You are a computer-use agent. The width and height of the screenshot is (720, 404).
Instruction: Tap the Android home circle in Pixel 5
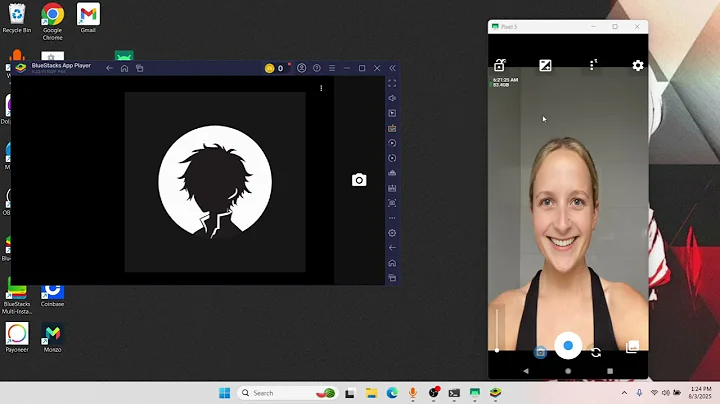(568, 371)
